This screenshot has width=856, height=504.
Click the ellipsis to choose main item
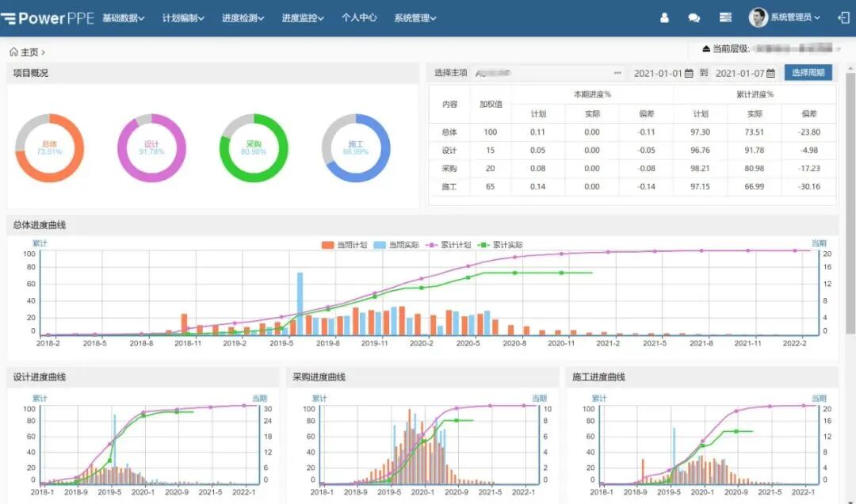pyautogui.click(x=617, y=73)
